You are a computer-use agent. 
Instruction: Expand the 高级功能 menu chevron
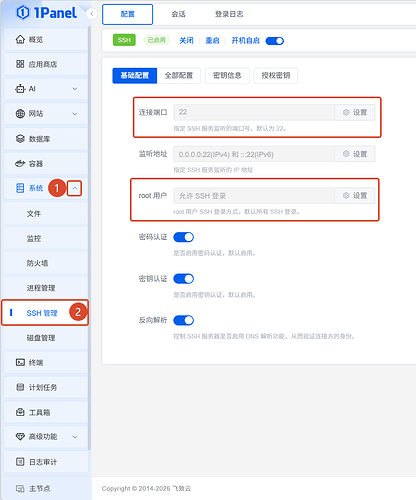pos(75,437)
